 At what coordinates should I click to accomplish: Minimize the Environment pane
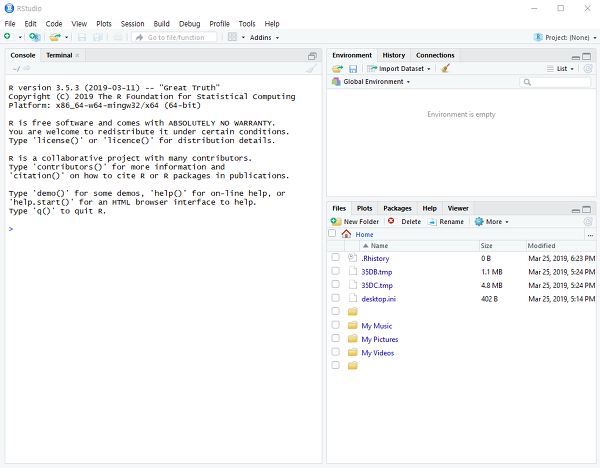coord(576,57)
